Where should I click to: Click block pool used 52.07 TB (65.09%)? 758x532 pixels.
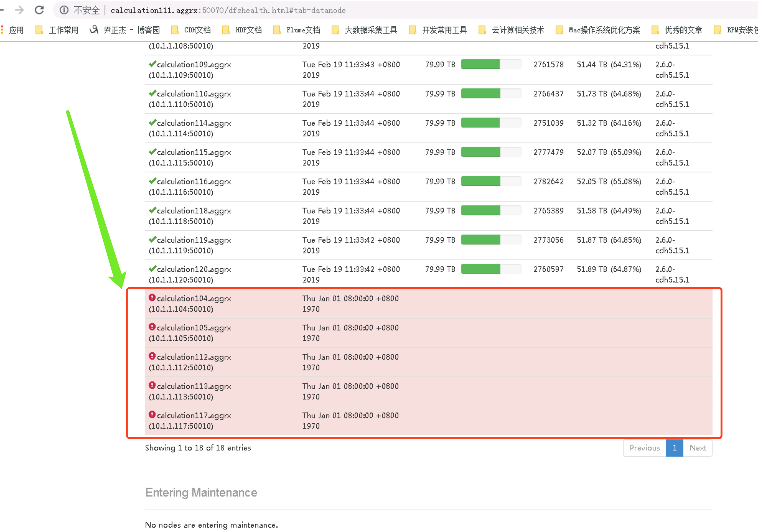pos(609,152)
